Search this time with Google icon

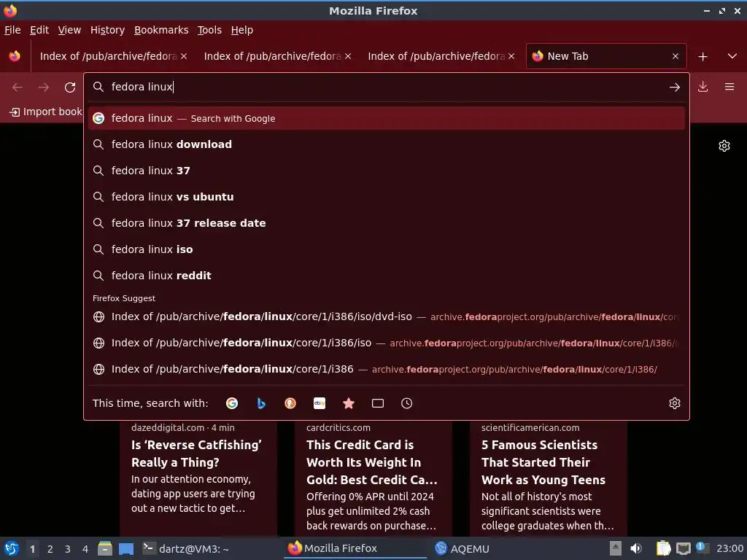point(232,403)
